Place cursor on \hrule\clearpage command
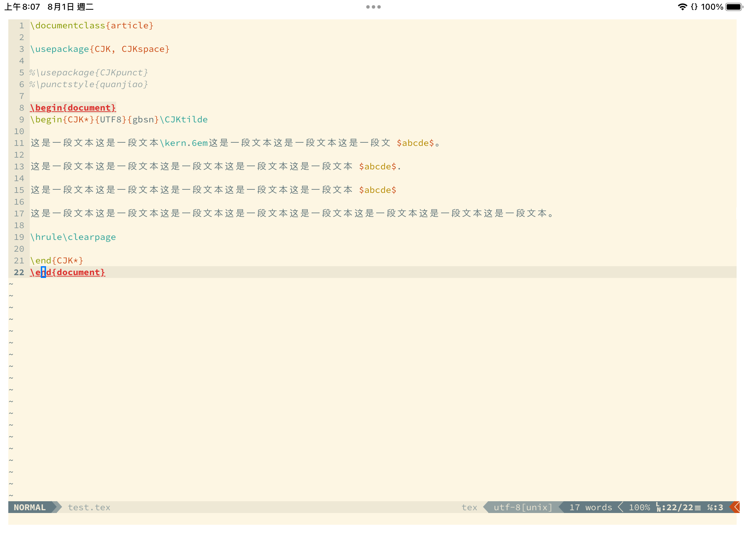Viewport: 747px width, 560px height. click(73, 237)
